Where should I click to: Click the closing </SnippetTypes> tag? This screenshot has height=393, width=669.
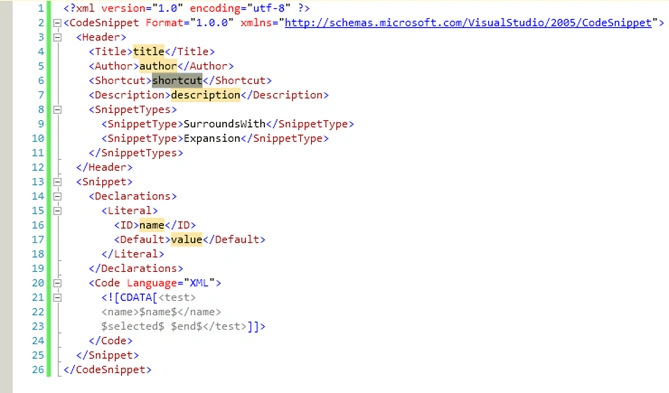pyautogui.click(x=136, y=153)
